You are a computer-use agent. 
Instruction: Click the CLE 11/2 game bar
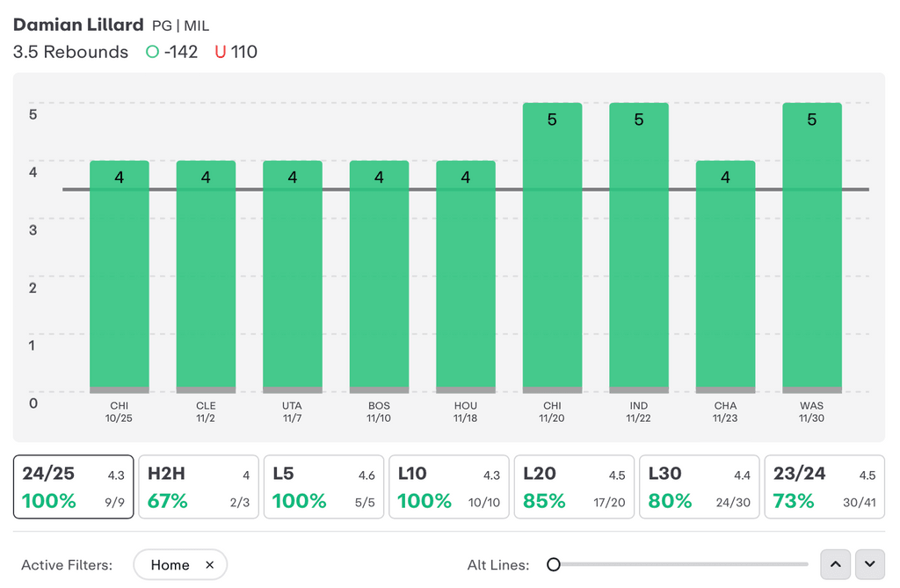coord(206,277)
